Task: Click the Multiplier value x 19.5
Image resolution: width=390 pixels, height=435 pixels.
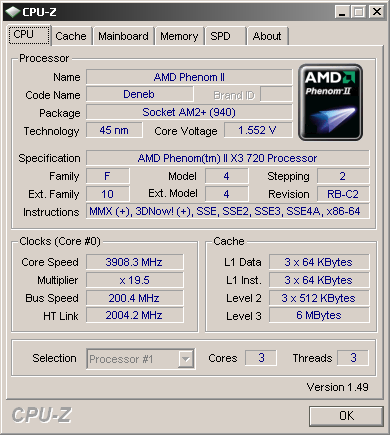Action: pyautogui.click(x=134, y=280)
